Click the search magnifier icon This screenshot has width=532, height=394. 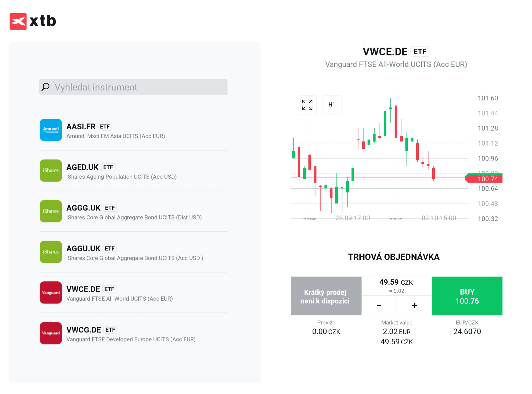point(46,87)
